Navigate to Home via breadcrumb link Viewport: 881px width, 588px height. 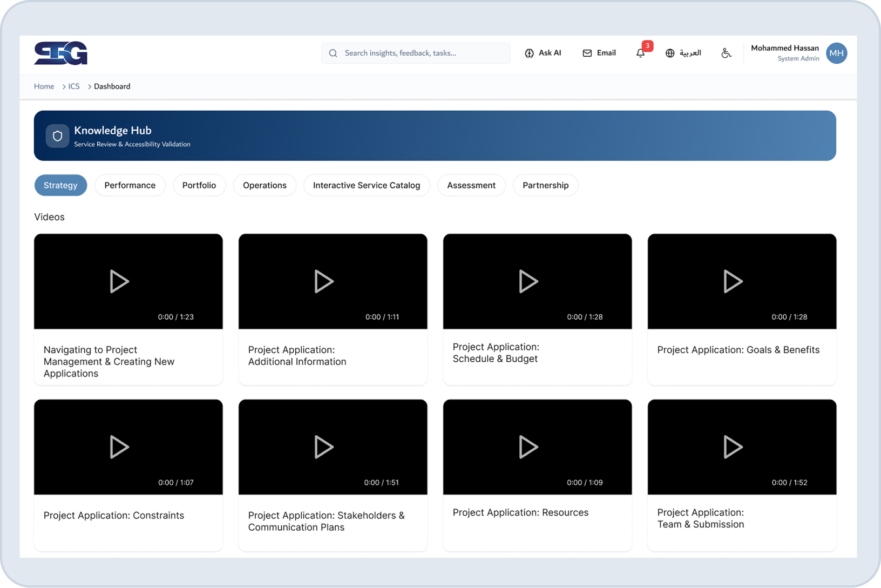click(x=44, y=86)
